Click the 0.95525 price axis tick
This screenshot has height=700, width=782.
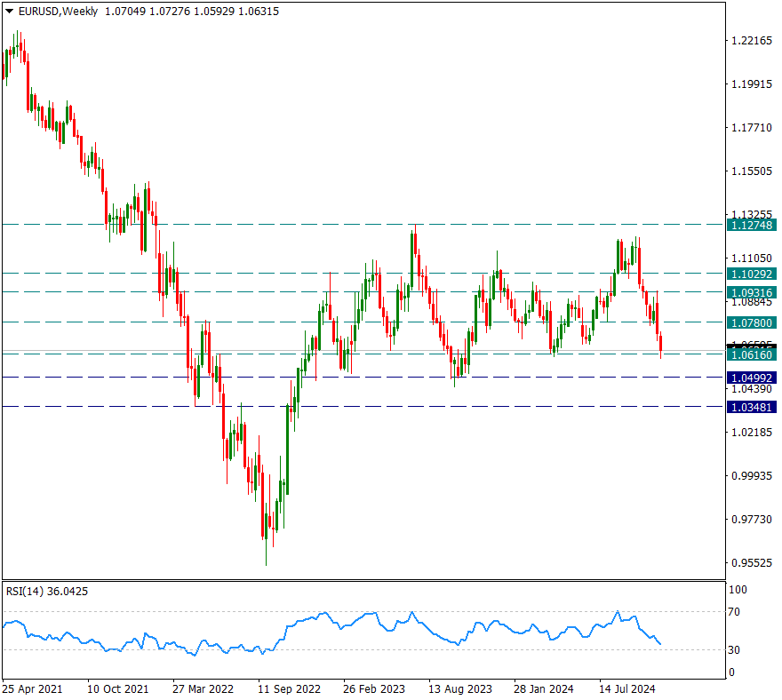(x=750, y=563)
